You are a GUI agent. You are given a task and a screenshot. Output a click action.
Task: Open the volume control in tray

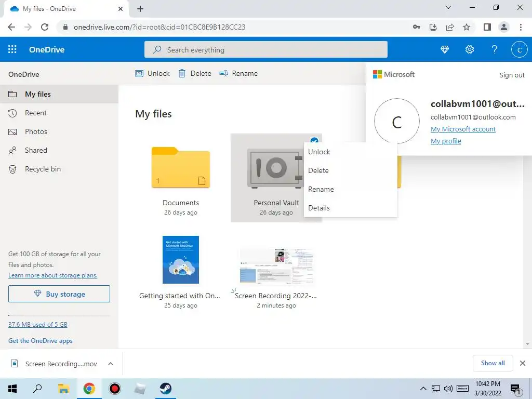click(x=448, y=389)
